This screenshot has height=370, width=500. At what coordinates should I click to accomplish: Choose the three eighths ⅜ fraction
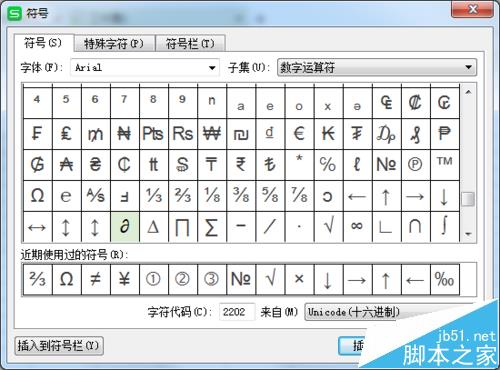click(241, 196)
